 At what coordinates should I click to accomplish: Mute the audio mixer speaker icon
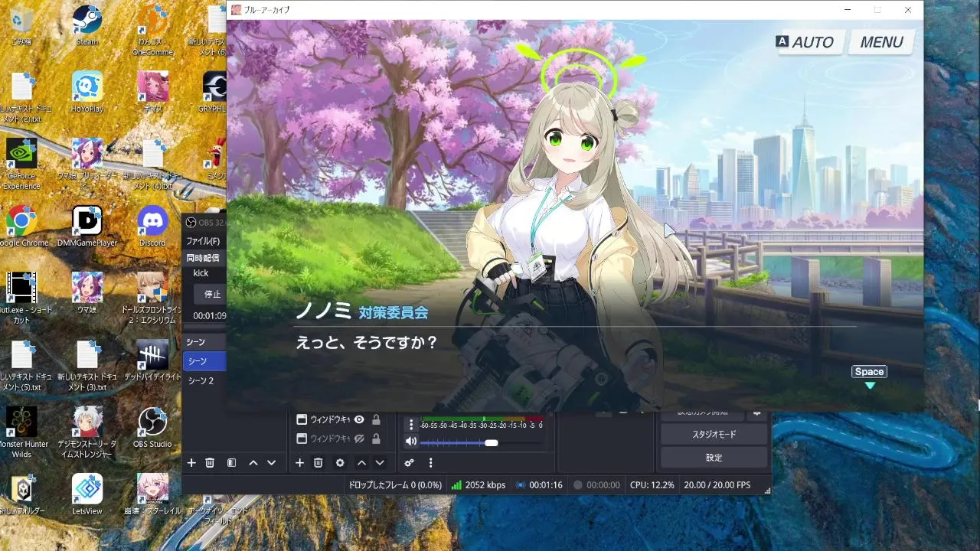tap(411, 442)
